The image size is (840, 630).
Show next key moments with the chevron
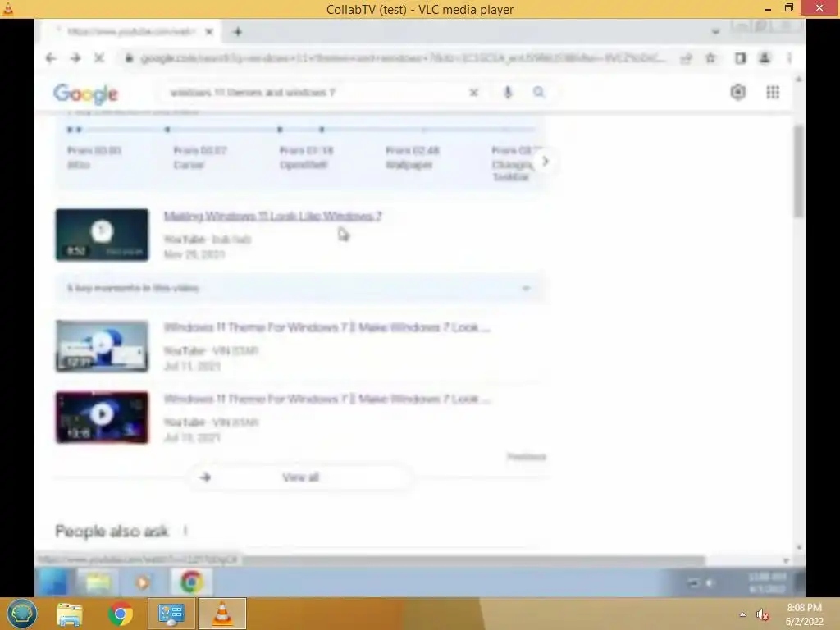pyautogui.click(x=546, y=162)
